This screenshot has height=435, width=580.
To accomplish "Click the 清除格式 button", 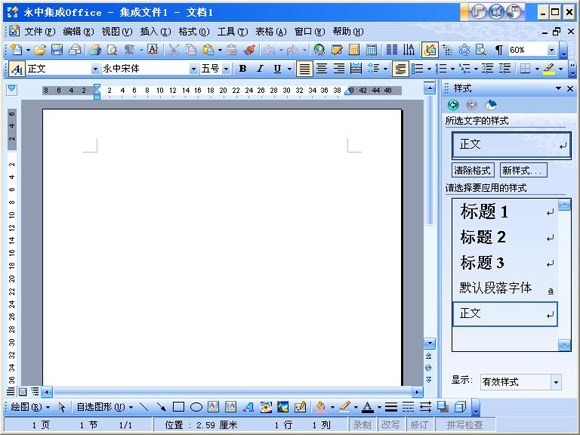I will click(x=473, y=171).
